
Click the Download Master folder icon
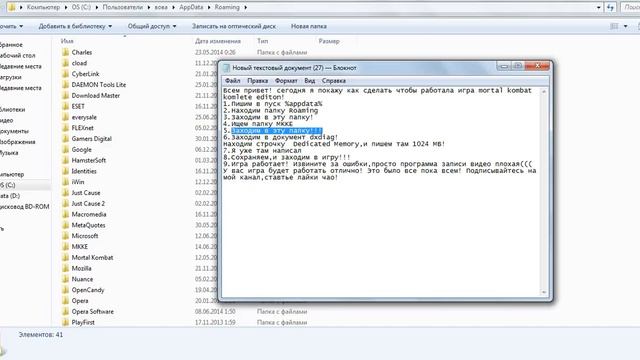point(65,96)
